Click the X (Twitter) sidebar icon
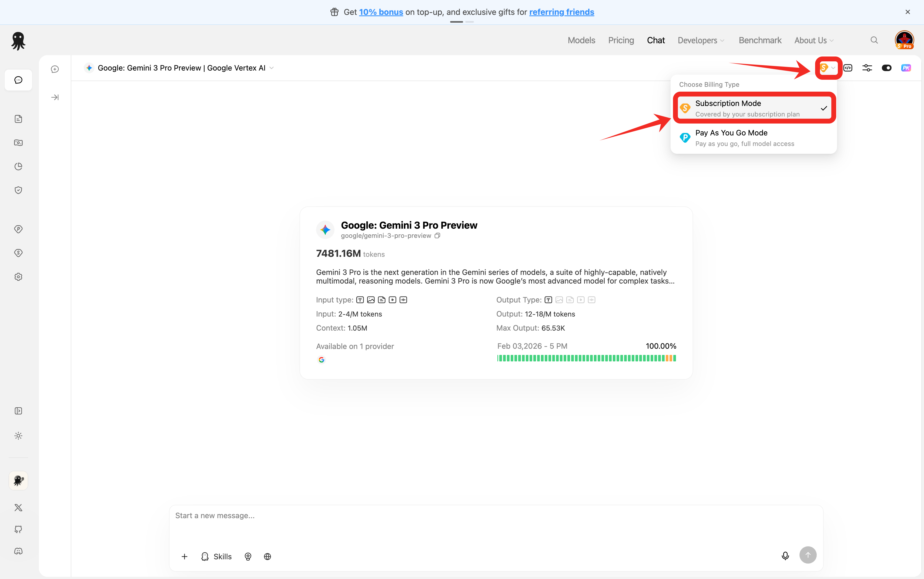Screen dimensions: 924x579 (18, 507)
